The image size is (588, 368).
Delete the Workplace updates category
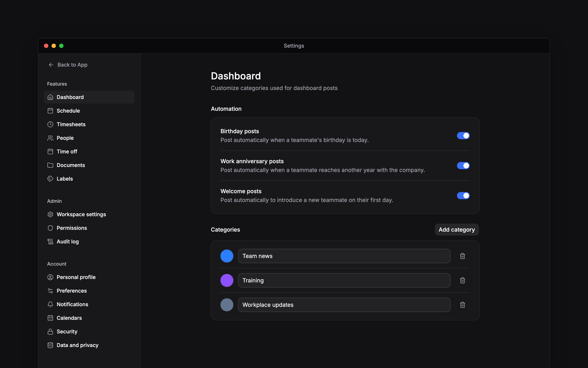click(462, 305)
